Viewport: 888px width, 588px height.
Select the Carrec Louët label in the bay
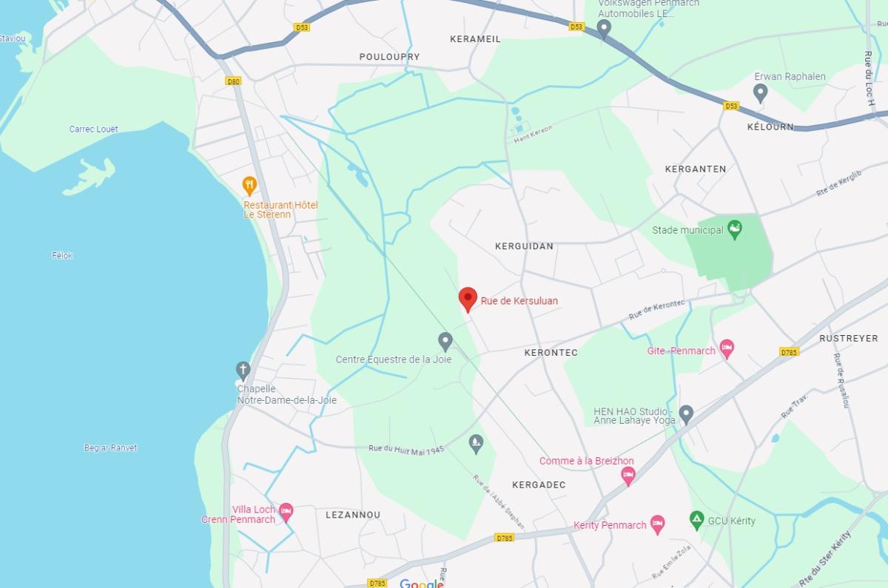[x=94, y=129]
